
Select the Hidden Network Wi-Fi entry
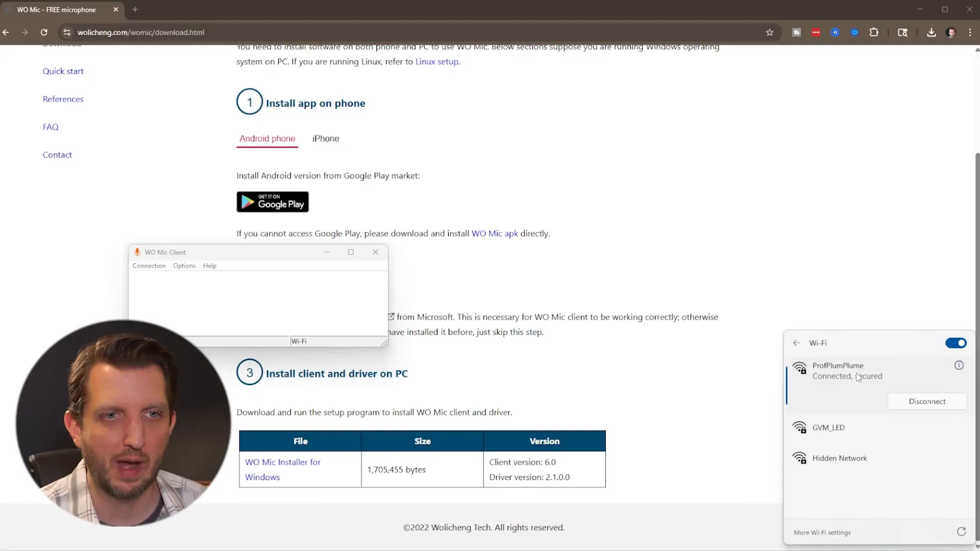point(878,458)
